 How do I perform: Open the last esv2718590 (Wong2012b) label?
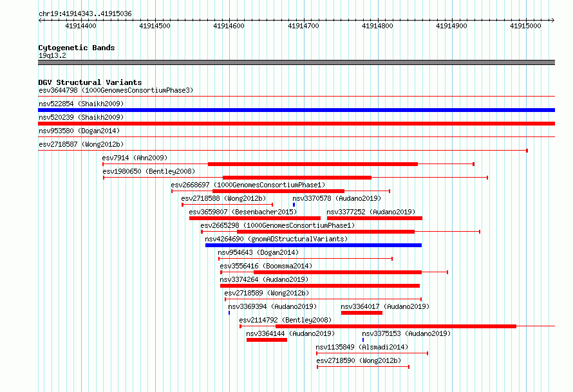coord(359,360)
